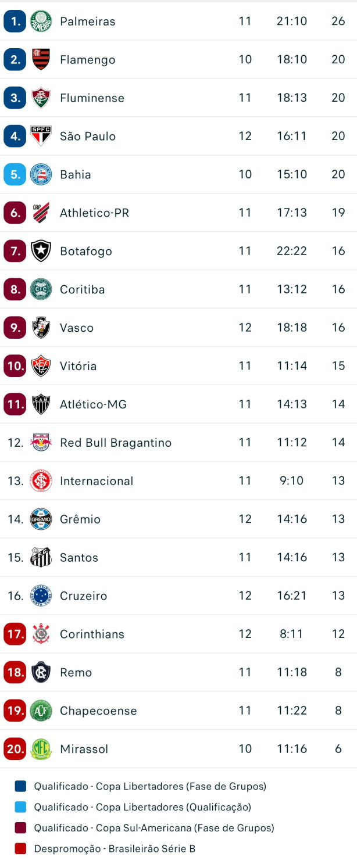Click the dark blue Libertadores legend square
The width and height of the screenshot is (357, 868).
point(20,787)
